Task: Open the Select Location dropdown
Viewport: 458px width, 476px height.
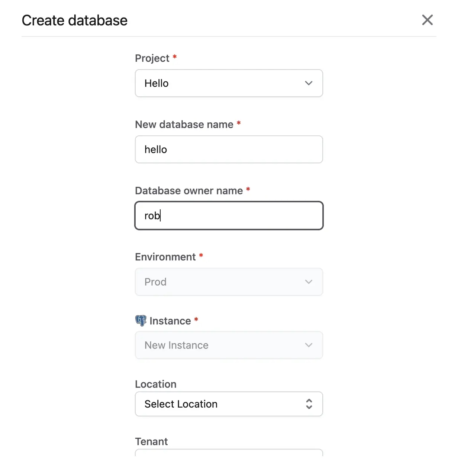Action: pyautogui.click(x=229, y=404)
